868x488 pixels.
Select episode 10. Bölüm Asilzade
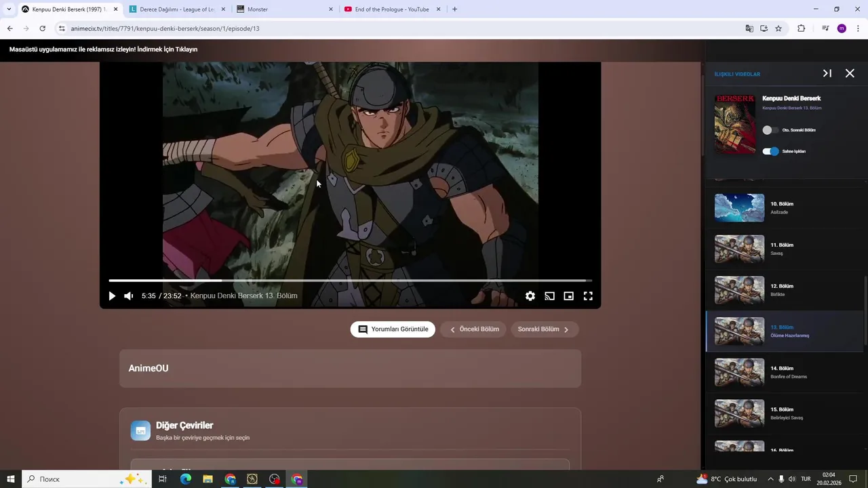[x=785, y=208]
